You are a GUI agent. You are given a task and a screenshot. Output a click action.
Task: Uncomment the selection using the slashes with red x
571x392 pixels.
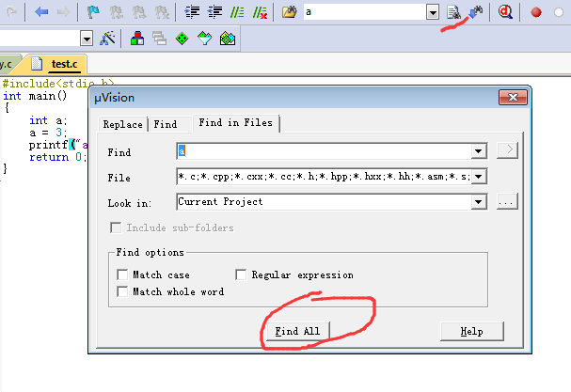tap(260, 12)
